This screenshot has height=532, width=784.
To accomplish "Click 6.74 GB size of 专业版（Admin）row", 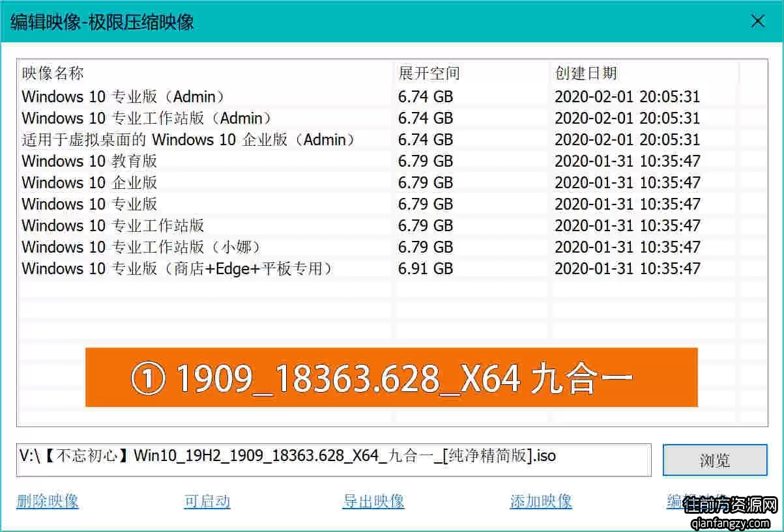I will [x=426, y=96].
